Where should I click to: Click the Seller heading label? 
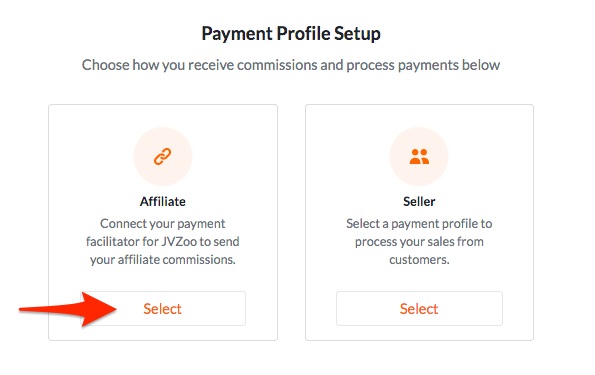click(x=419, y=202)
